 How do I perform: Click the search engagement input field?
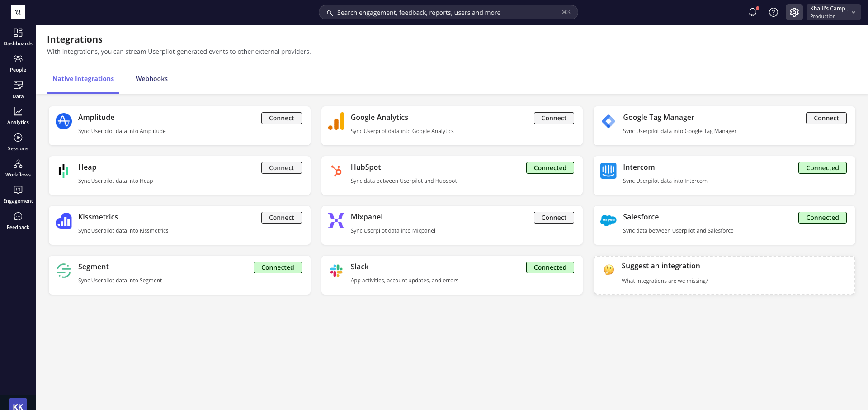(x=448, y=12)
